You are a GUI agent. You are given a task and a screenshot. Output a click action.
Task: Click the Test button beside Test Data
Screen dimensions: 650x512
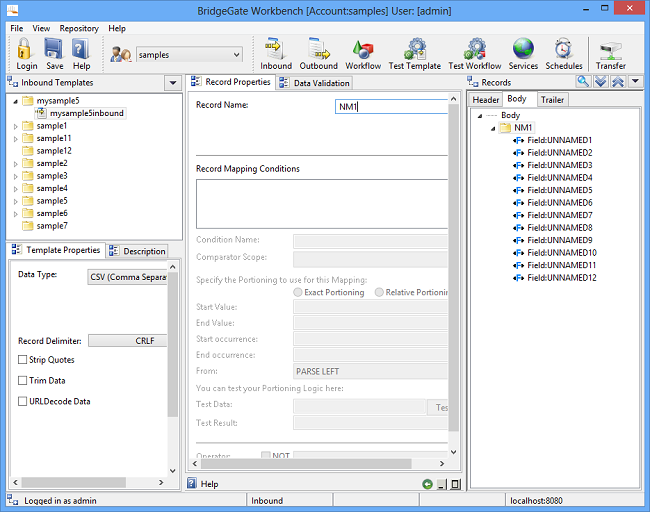pos(438,408)
